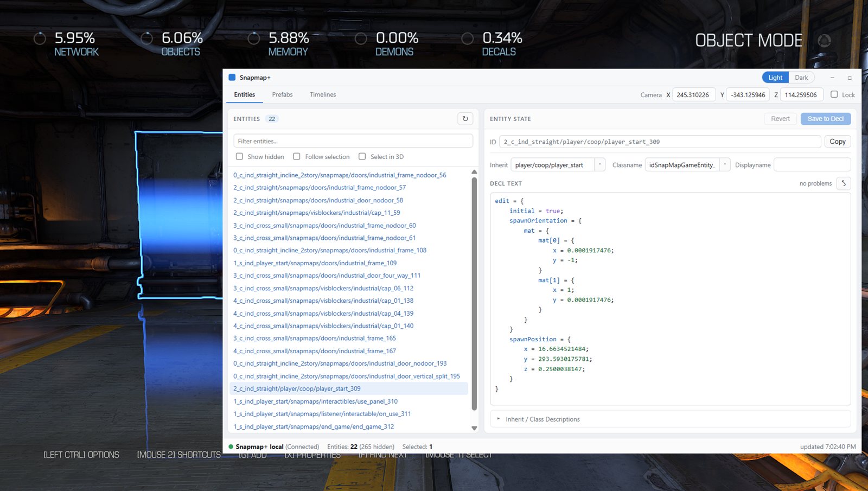
Task: Click the refresh entities icon
Action: pos(465,119)
